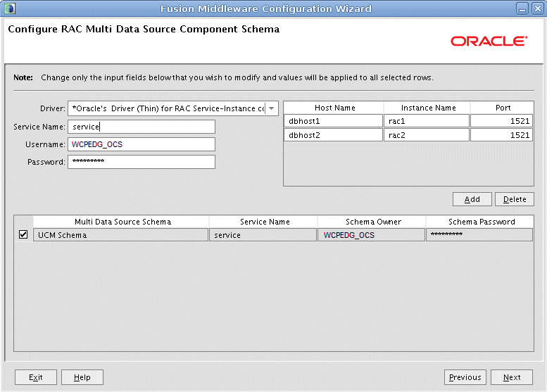Open the Driver dropdown arrow
Image resolution: width=547 pixels, height=392 pixels.
pos(272,108)
